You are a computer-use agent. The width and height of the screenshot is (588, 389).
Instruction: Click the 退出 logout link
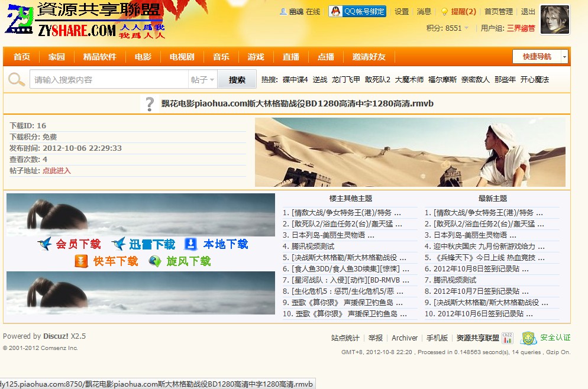click(x=528, y=12)
